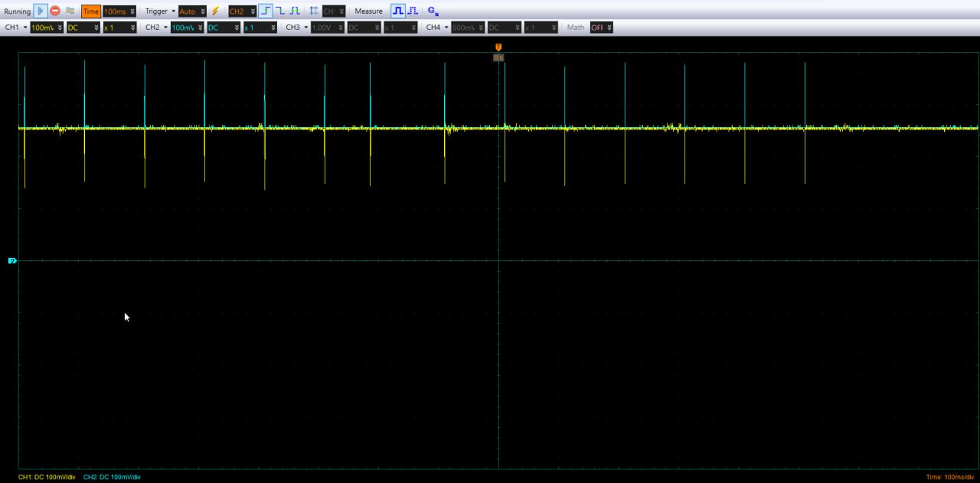Open the Trigger menu
The width and height of the screenshot is (980, 483).
(160, 11)
